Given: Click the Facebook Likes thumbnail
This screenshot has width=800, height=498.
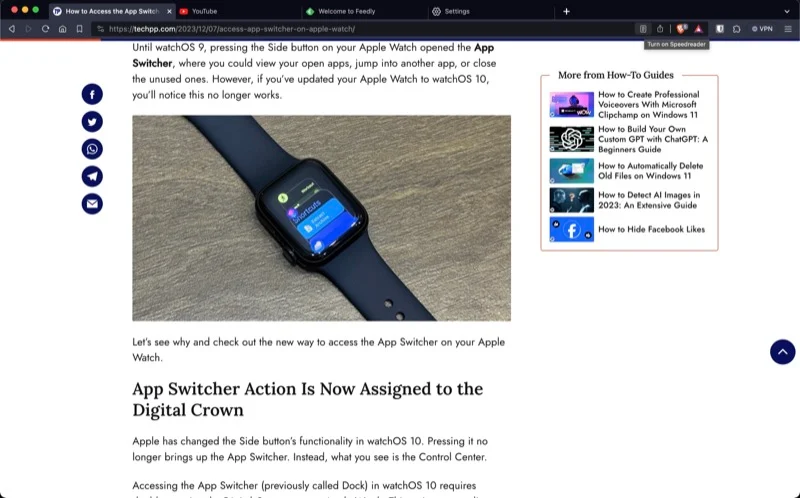Looking at the screenshot, I should (x=571, y=229).
